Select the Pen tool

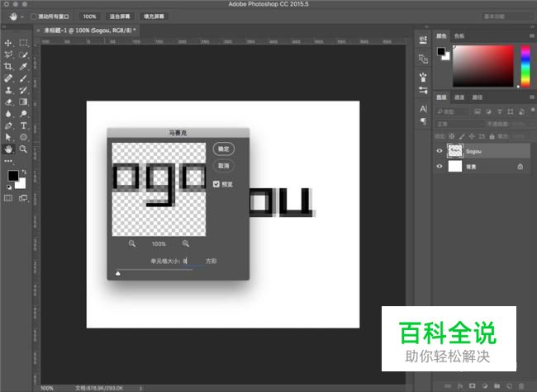(8, 125)
